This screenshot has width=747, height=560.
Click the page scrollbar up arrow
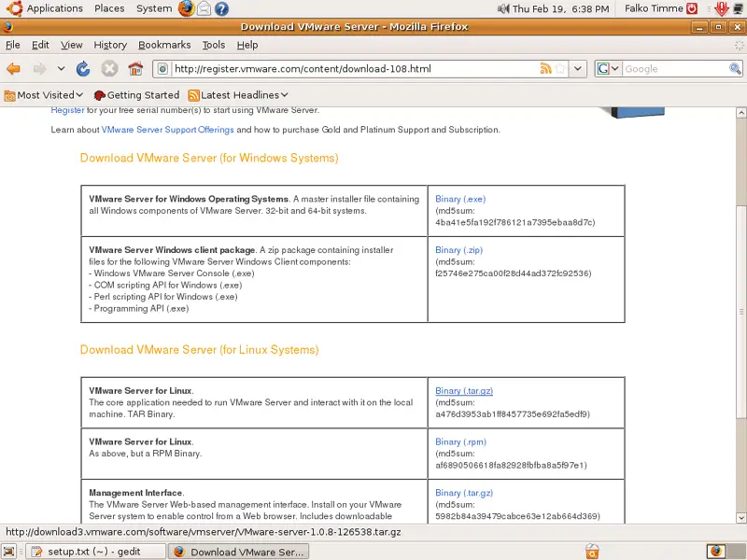740,112
